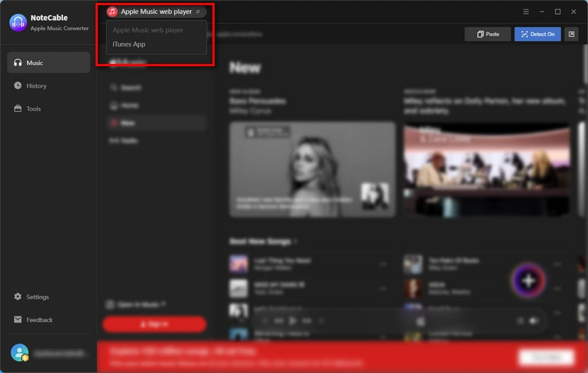This screenshot has height=373, width=588.
Task: Click the headphones icon next to Music
Action: pos(18,63)
